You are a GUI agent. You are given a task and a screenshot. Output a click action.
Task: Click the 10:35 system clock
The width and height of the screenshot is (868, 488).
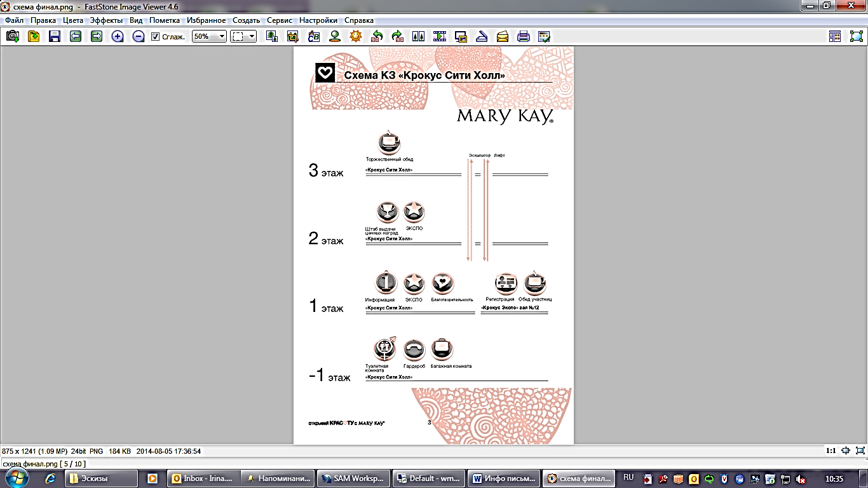coord(834,478)
